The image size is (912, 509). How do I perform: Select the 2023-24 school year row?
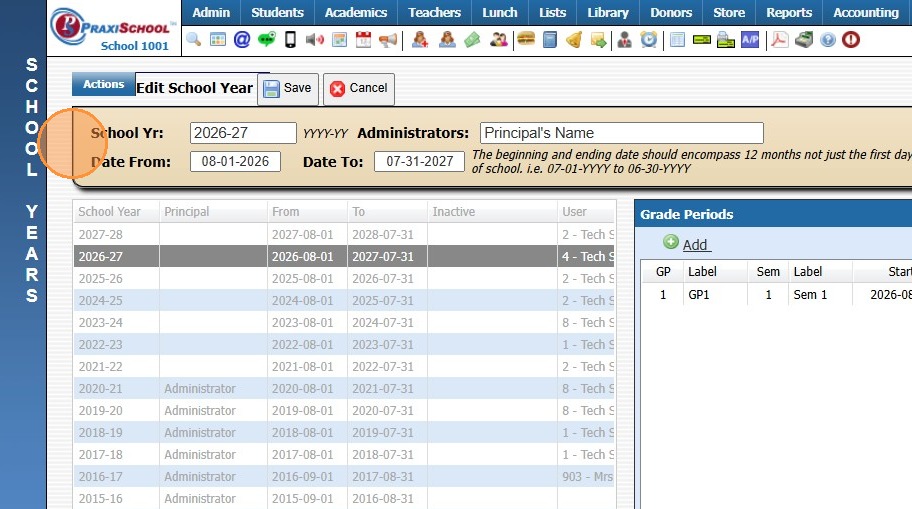[x=344, y=322]
